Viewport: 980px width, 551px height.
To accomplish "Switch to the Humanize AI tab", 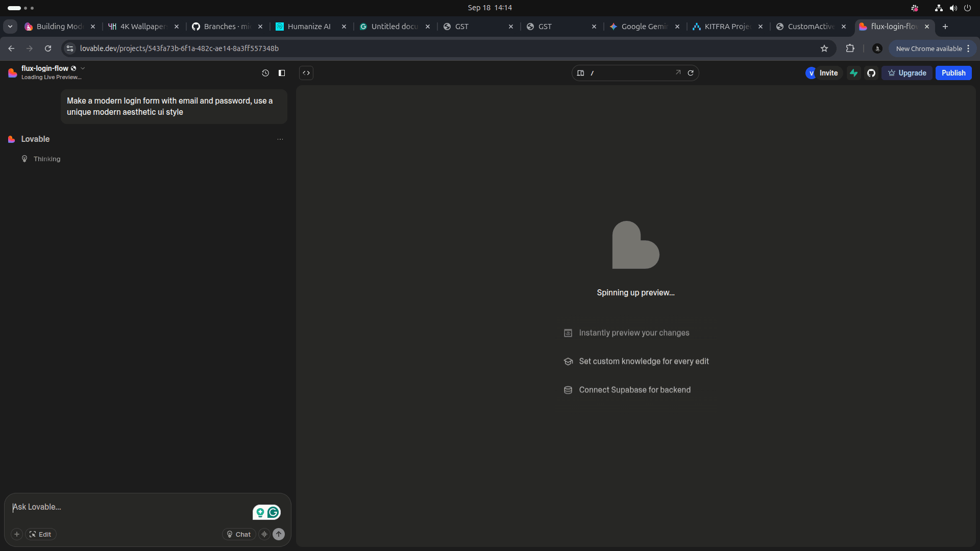I will coord(309,27).
